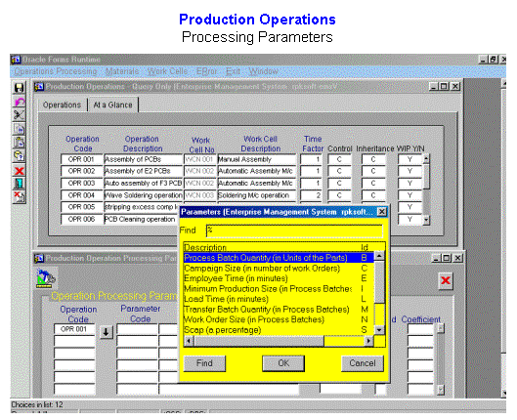The image size is (517, 420).
Task: Click the operations table vertical scrollbar thumb
Action: pyautogui.click(x=426, y=176)
